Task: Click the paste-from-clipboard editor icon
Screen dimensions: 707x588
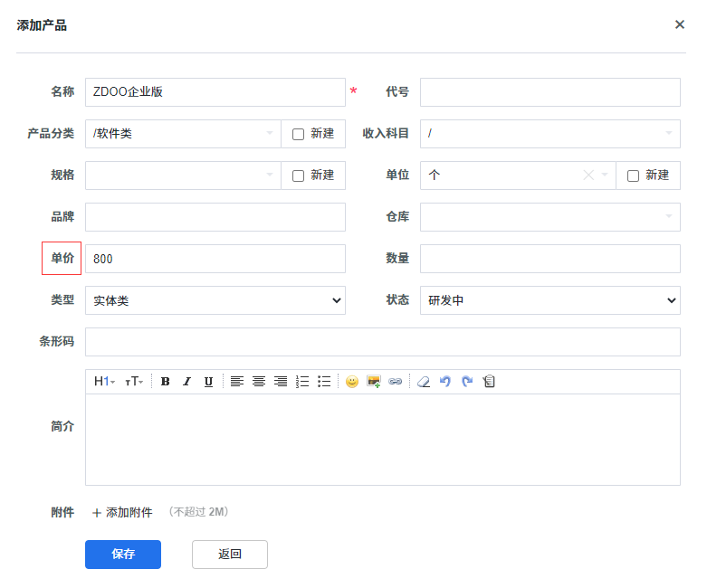Action: [x=489, y=382]
